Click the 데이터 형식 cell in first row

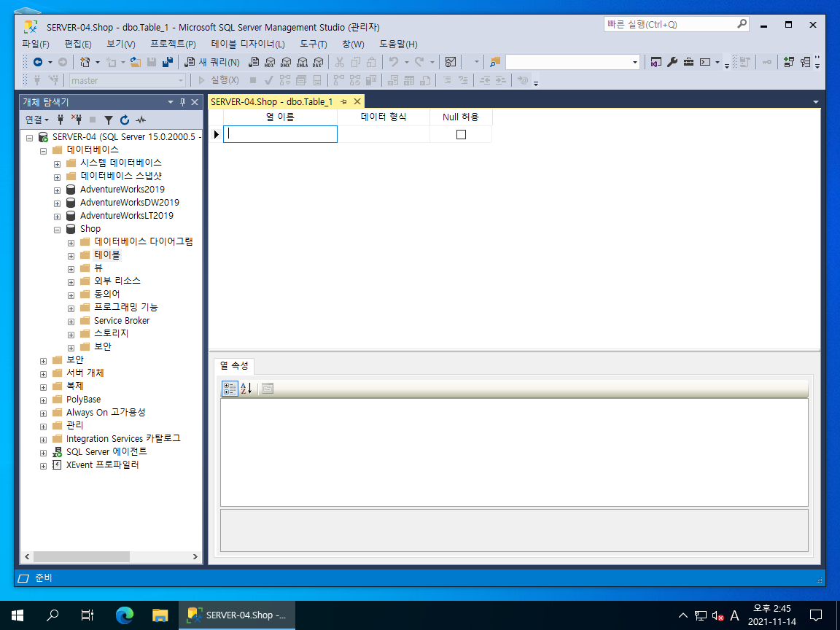(x=384, y=134)
